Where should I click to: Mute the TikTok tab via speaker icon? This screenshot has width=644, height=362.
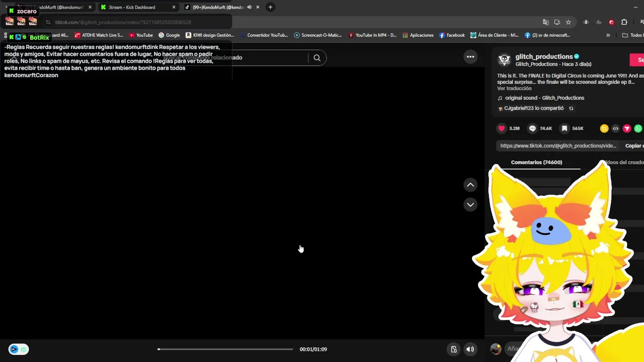[249, 7]
